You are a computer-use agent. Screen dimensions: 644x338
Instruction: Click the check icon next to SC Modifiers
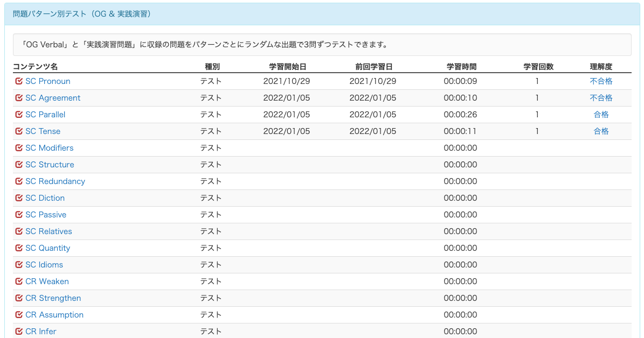pyautogui.click(x=19, y=148)
